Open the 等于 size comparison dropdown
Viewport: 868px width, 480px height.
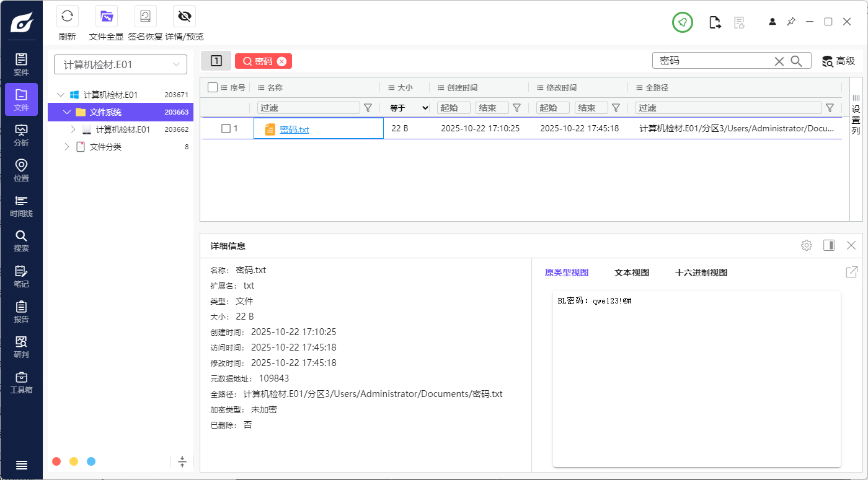pos(409,108)
